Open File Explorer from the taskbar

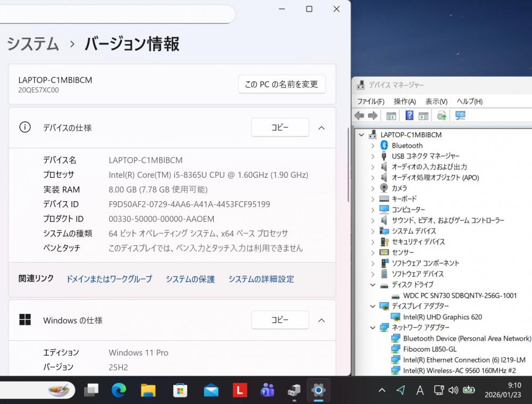coord(148,390)
